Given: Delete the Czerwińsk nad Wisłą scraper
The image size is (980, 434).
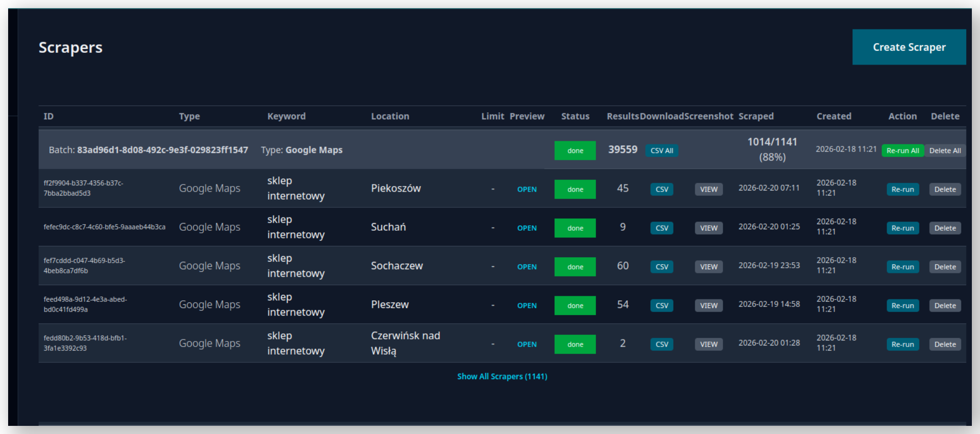Looking at the screenshot, I should (944, 344).
